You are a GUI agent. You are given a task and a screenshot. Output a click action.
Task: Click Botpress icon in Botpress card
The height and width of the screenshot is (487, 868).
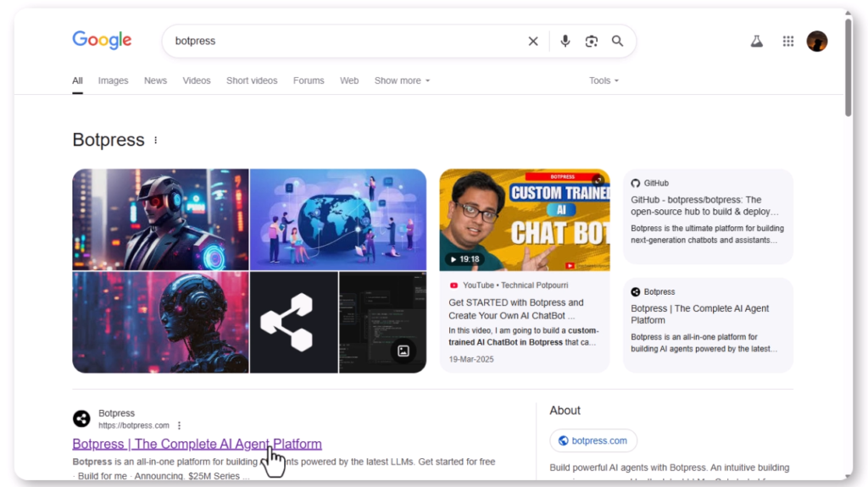coord(636,291)
